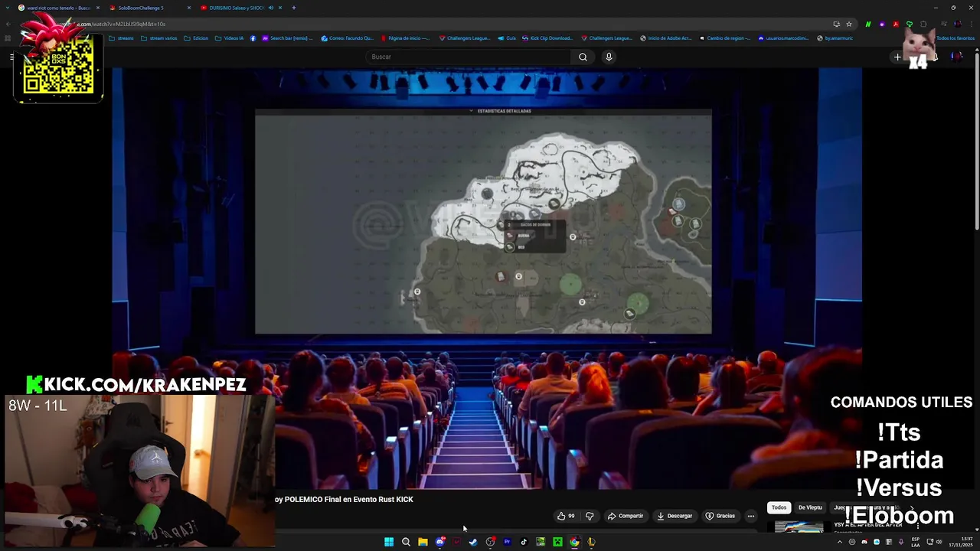980x551 pixels.
Task: Open the green N browser extension
Action: 867,24
